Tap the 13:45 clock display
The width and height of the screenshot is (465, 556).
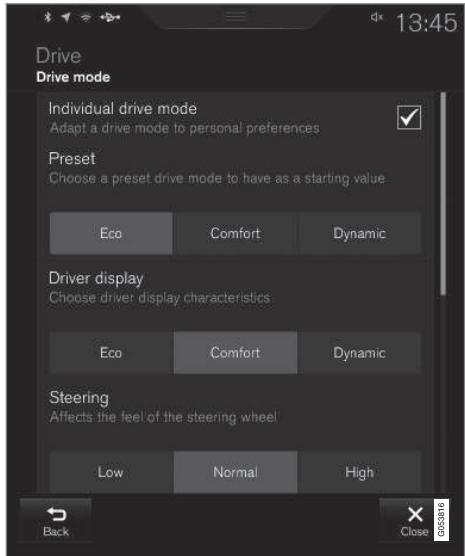427,23
